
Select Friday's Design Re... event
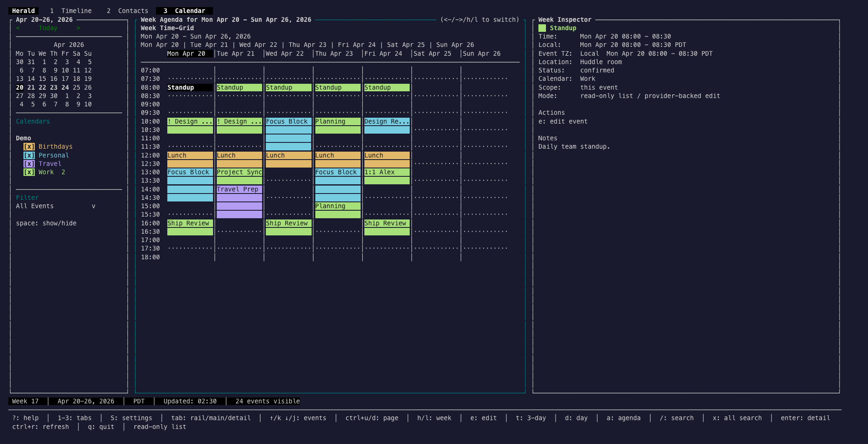387,126
